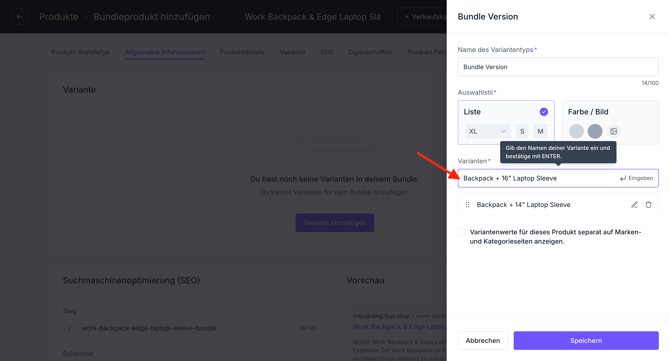The height and width of the screenshot is (361, 670).
Task: Click the back arrow in top bar
Action: click(x=19, y=17)
